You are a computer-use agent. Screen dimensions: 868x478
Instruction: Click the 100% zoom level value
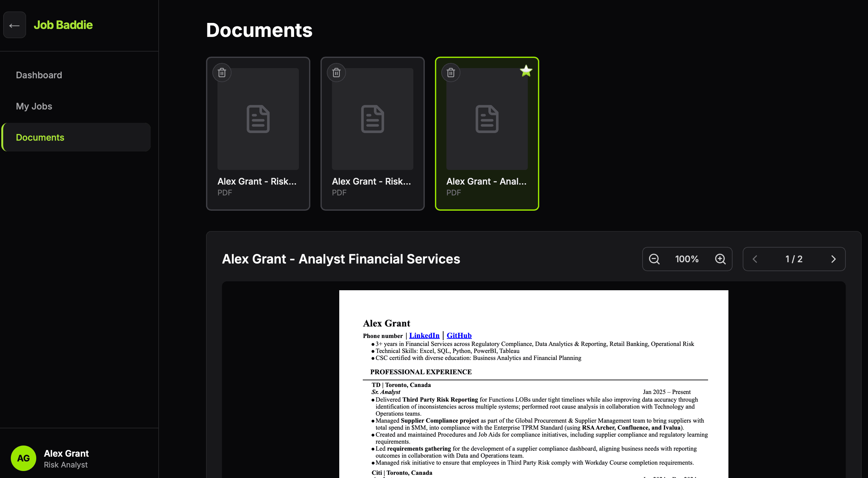click(x=687, y=259)
